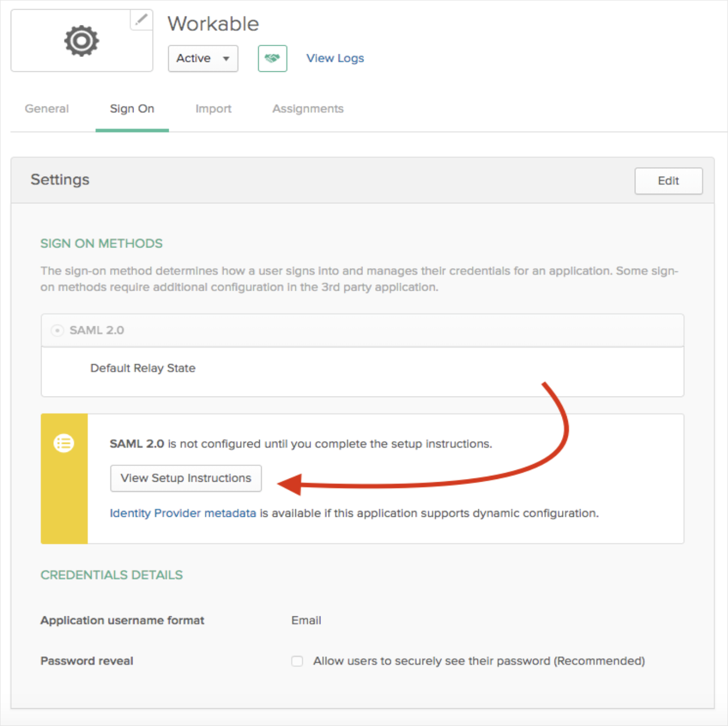Open the Identity Provider metadata link
Viewport: 728px width, 726px height.
pos(183,513)
